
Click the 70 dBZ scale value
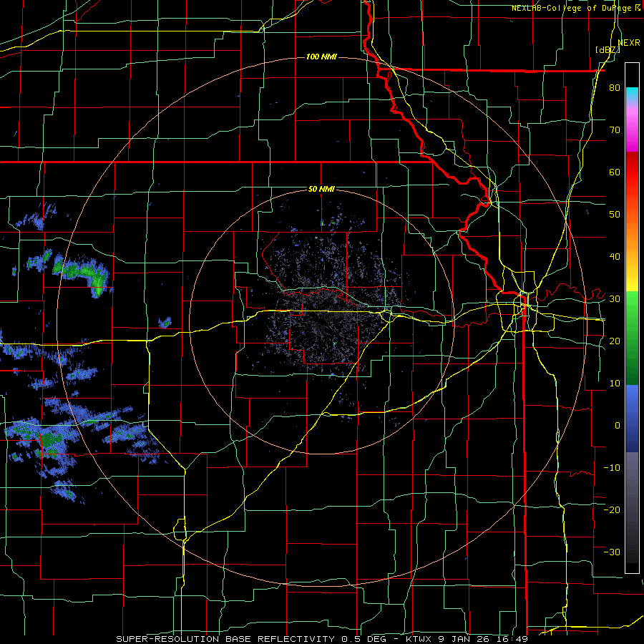coord(615,130)
